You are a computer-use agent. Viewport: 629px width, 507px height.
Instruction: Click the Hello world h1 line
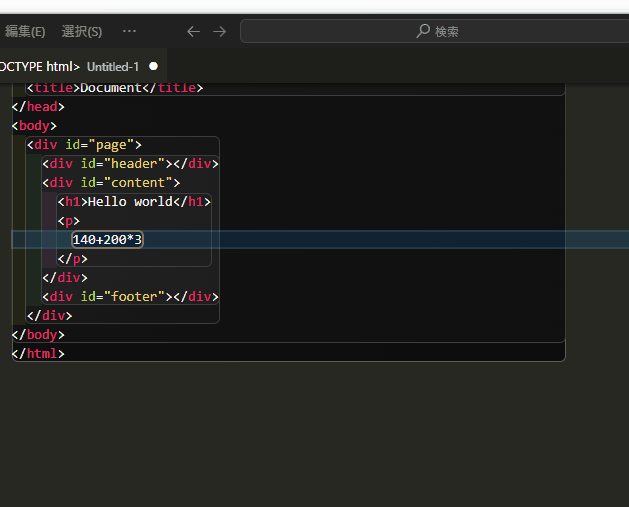134,201
